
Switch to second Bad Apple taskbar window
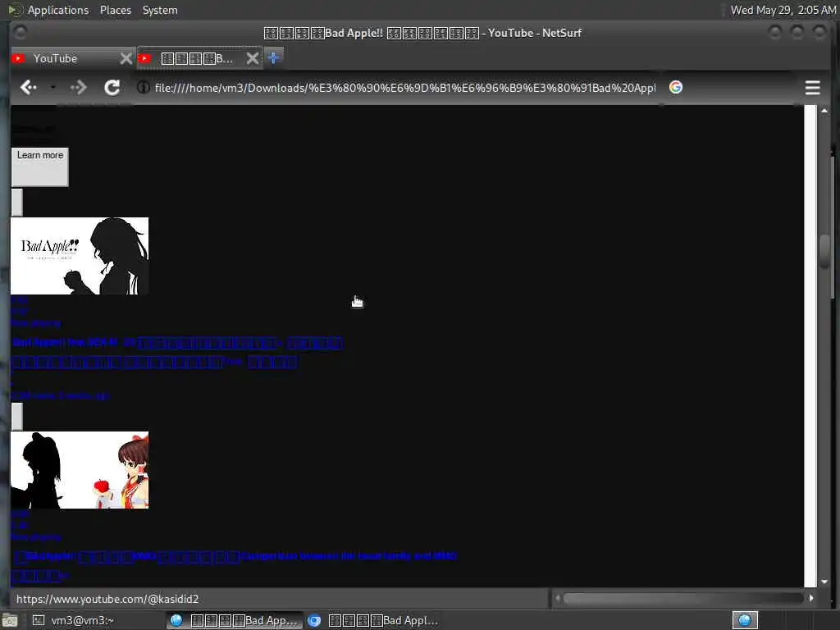pyautogui.click(x=373, y=620)
